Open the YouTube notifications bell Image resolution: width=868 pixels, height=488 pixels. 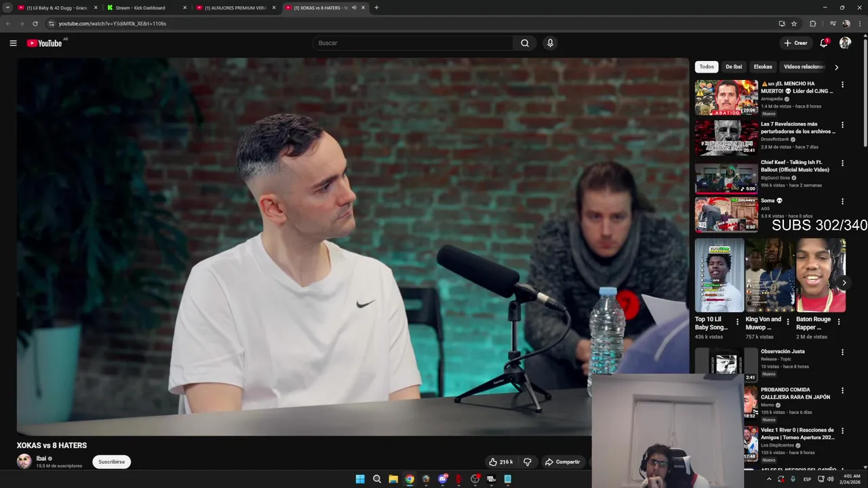coord(824,43)
